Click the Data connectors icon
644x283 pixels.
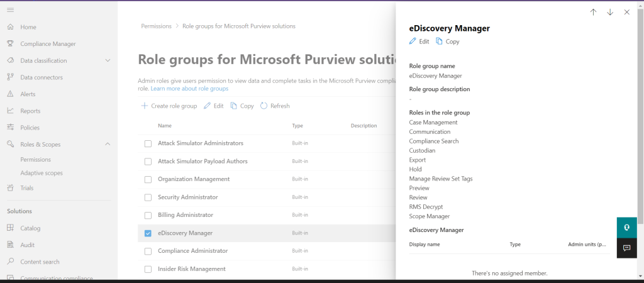[x=11, y=77]
